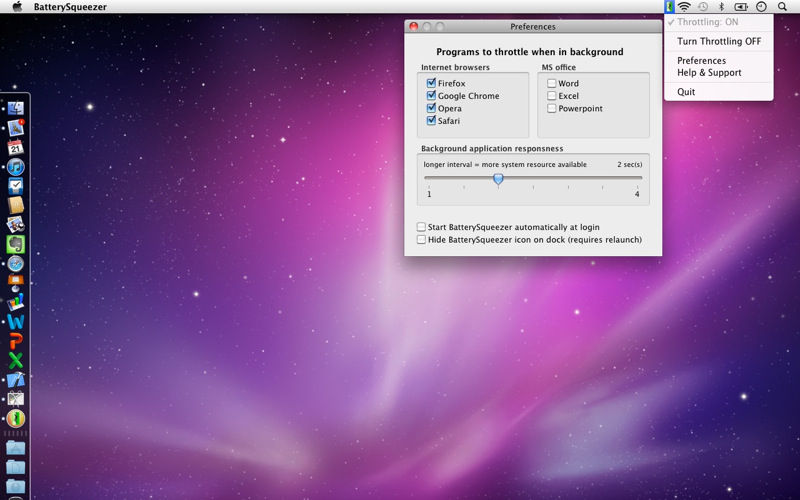Screen dimensions: 800x500
Task: Launch iCal calendar from the dock
Action: [x=15, y=147]
